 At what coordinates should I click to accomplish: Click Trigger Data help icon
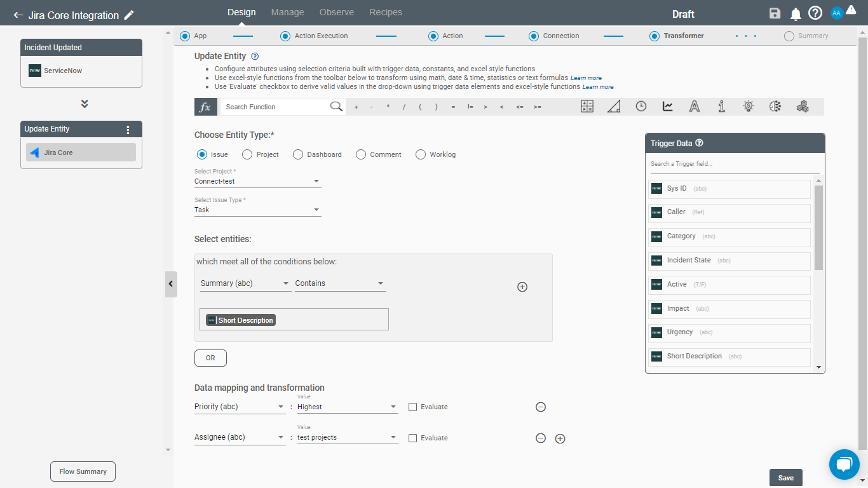(x=700, y=143)
